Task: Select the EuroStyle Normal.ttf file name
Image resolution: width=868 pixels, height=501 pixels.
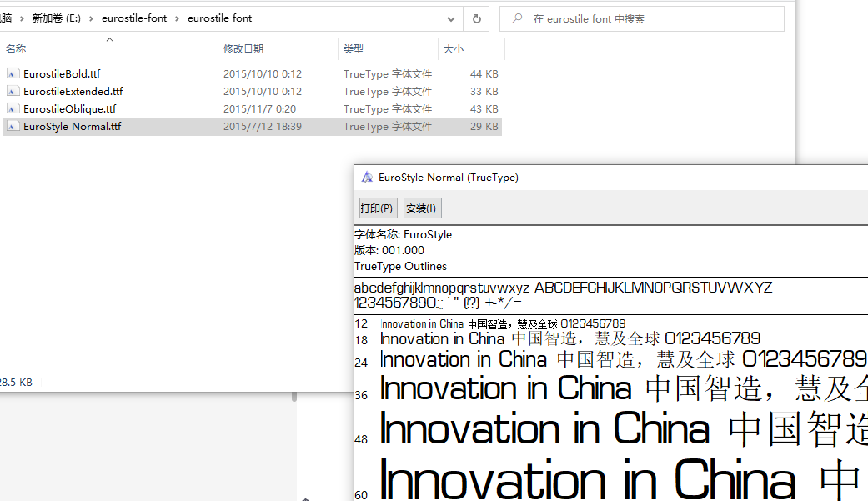Action: click(72, 127)
